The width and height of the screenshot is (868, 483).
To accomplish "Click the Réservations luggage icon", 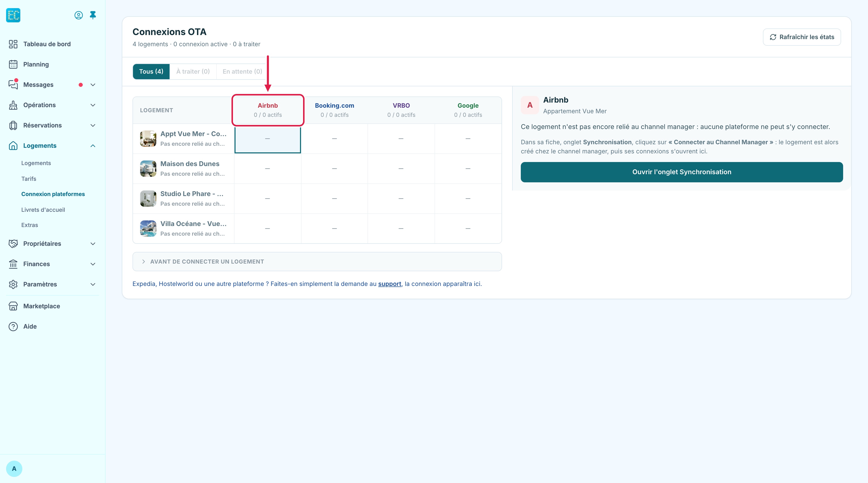I will pos(13,125).
